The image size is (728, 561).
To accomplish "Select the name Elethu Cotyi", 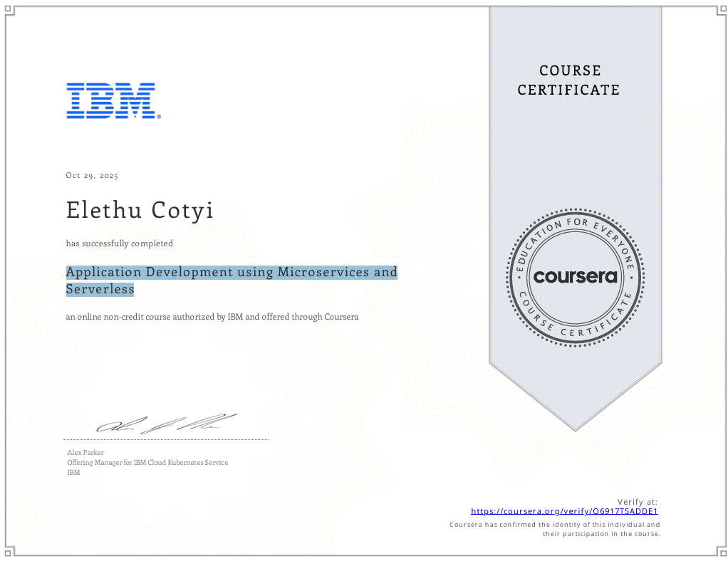I will (140, 210).
